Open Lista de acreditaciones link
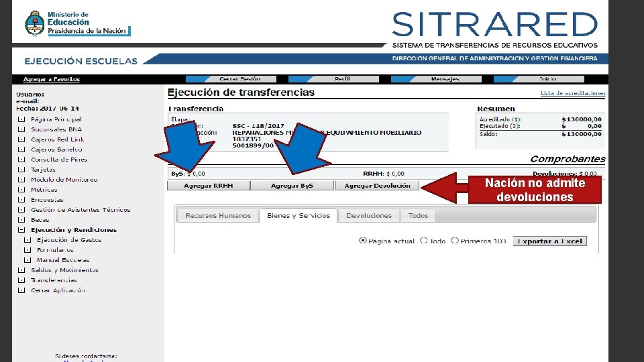The height and width of the screenshot is (362, 644). click(x=573, y=93)
